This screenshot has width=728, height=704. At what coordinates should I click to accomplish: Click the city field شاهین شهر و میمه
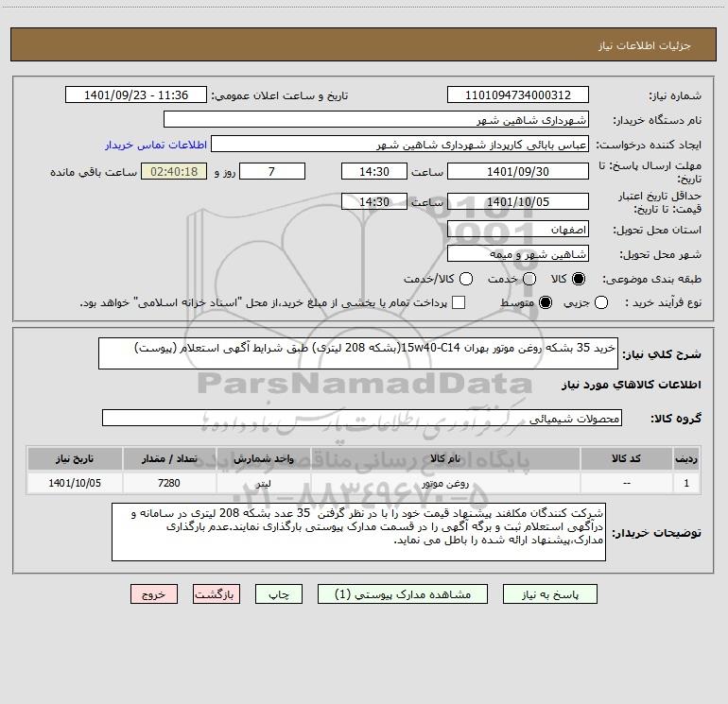tap(518, 253)
